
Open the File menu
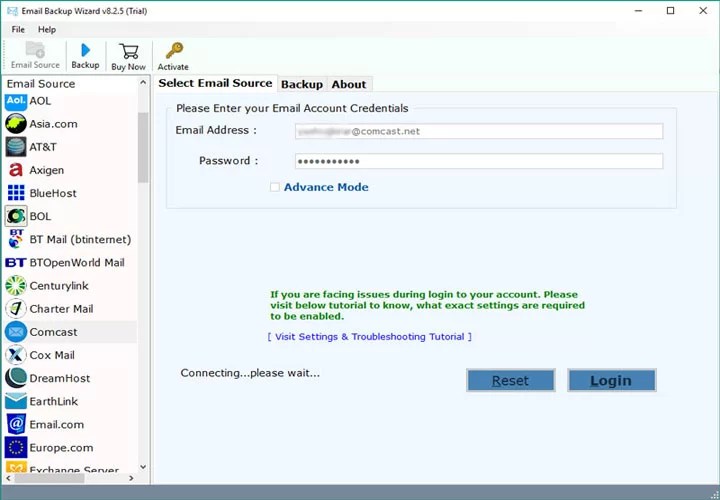pos(18,29)
